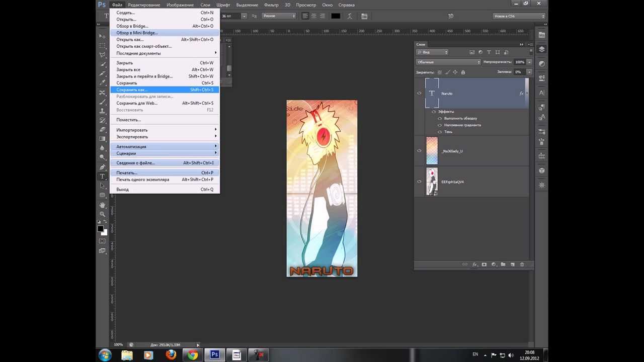The height and width of the screenshot is (362, 644).
Task: Open the Слои menu
Action: pyautogui.click(x=205, y=5)
